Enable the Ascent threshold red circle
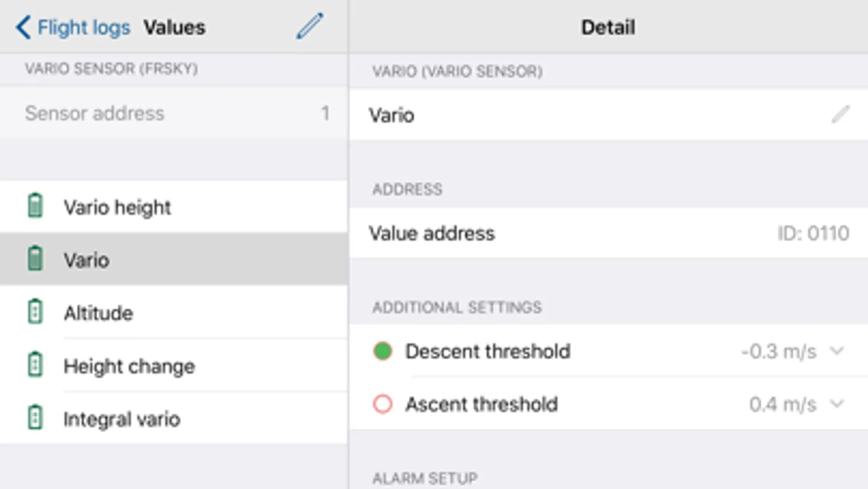868x489 pixels. (383, 404)
